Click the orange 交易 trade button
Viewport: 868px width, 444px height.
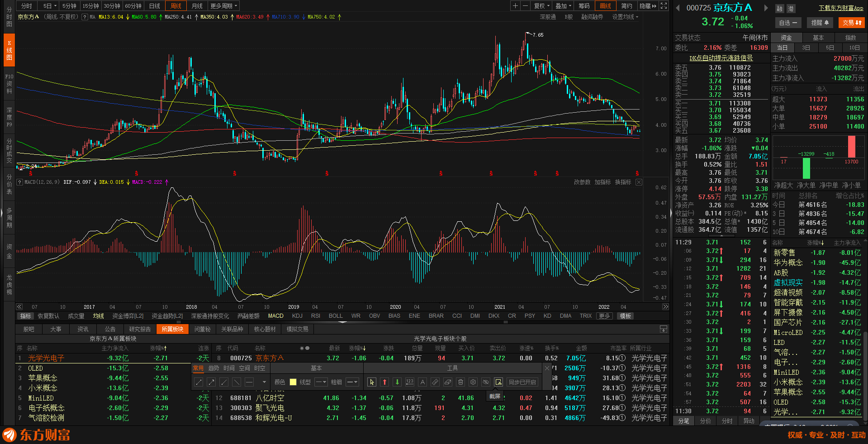[852, 23]
